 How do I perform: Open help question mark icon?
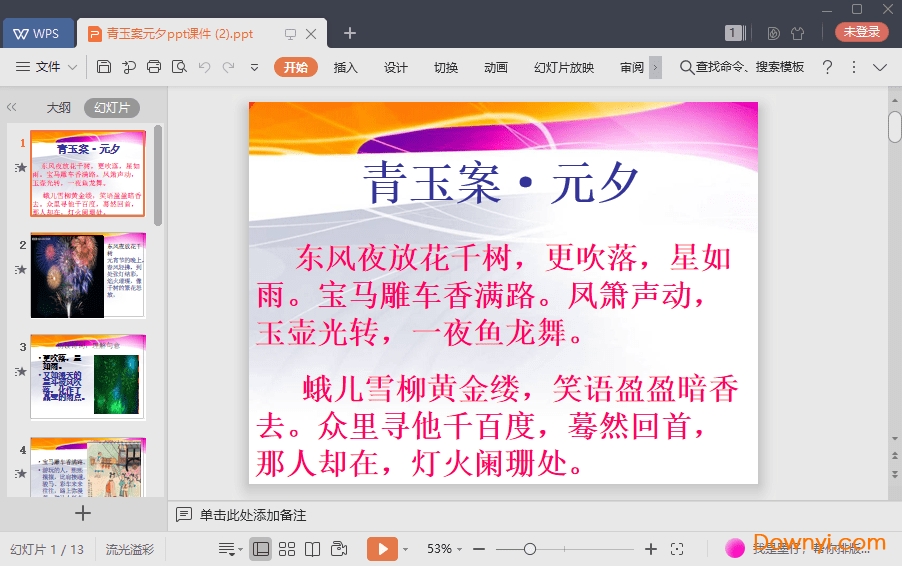(x=827, y=67)
